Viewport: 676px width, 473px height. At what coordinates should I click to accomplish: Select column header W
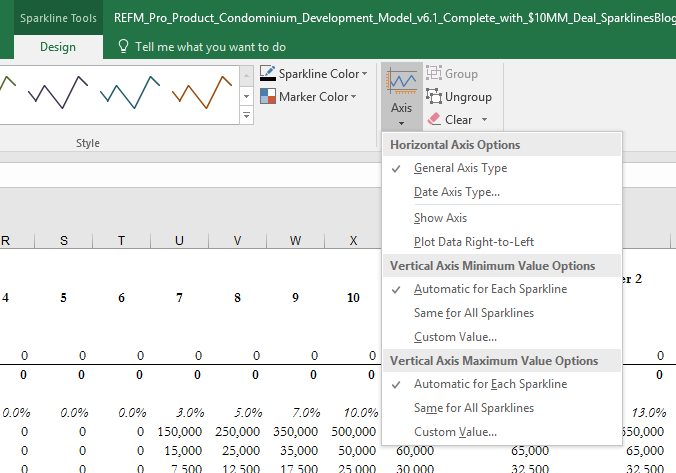[x=295, y=241]
